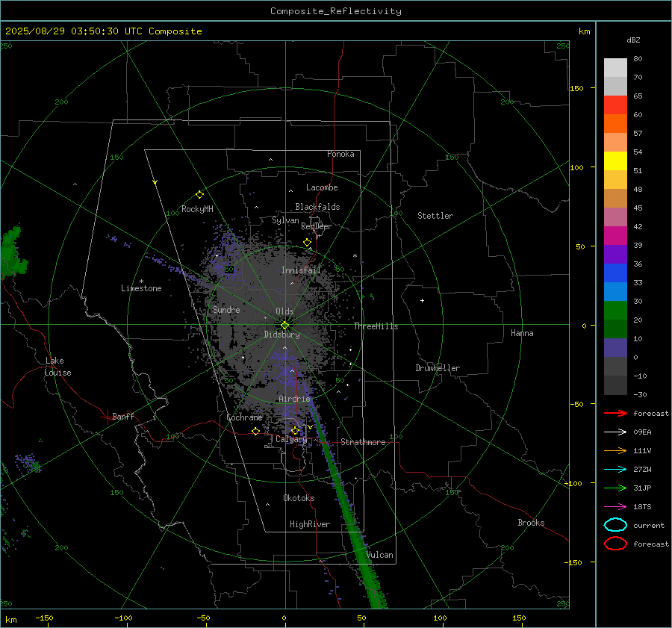Screen dimensions: 672x628
Task: Click the Calgary city label
Action: (291, 439)
